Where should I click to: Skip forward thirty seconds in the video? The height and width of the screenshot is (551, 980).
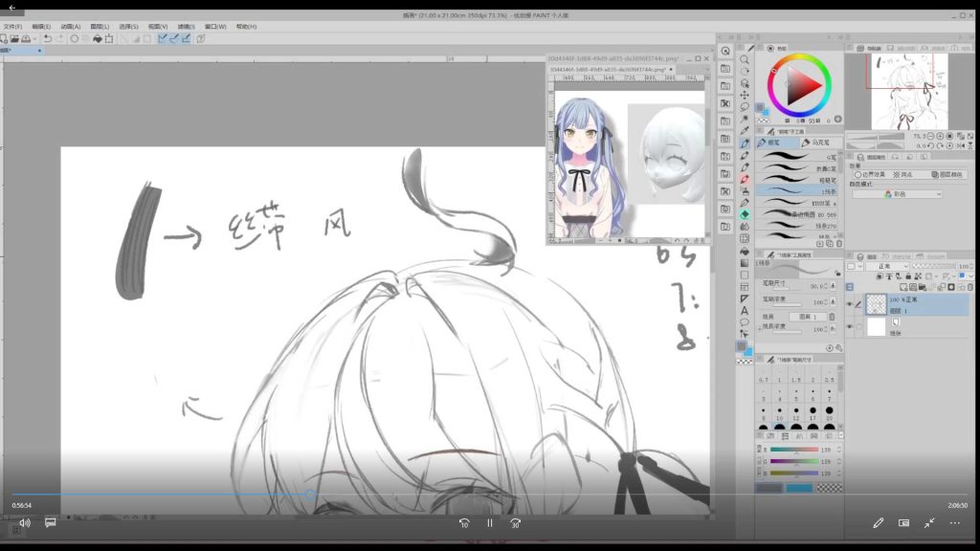pyautogui.click(x=515, y=523)
